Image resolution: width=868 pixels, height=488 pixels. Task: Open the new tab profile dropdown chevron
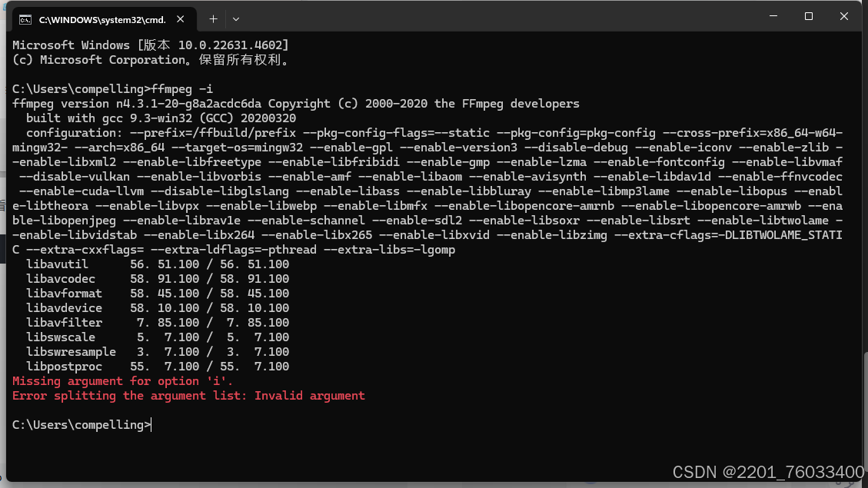coord(236,18)
